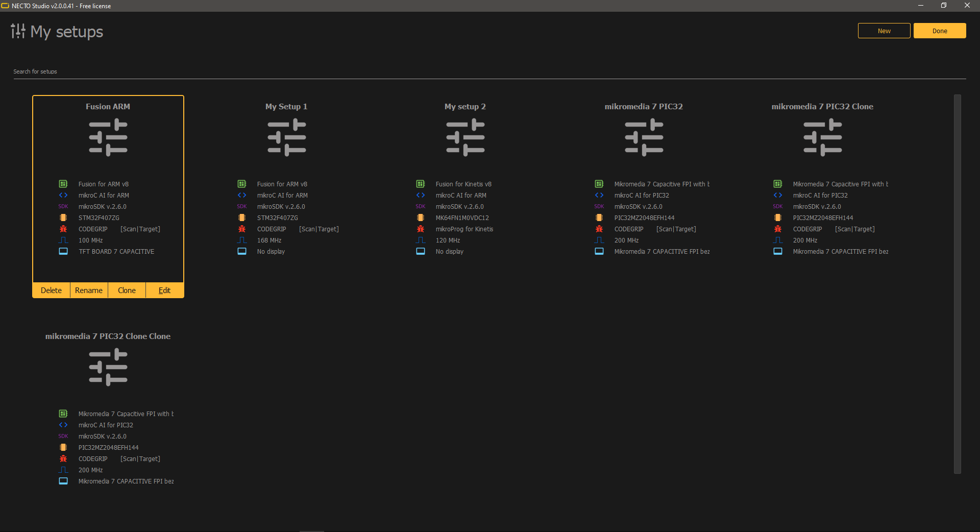Delete the Fusion ARM setup

[51, 290]
